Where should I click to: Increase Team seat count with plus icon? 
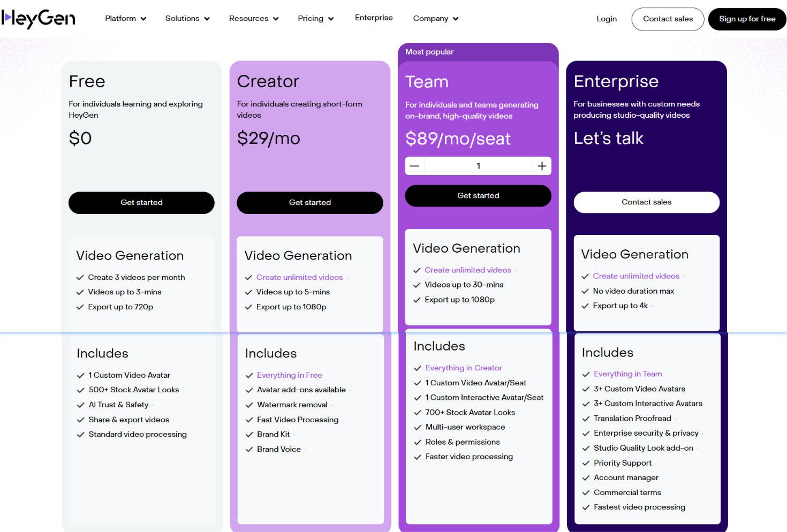pyautogui.click(x=542, y=166)
